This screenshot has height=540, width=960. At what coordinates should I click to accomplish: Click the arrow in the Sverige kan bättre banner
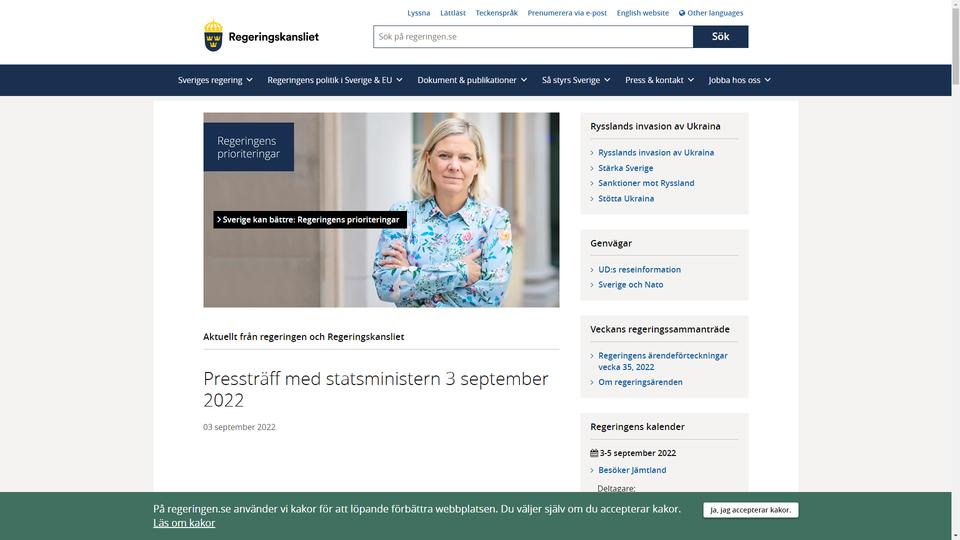pyautogui.click(x=219, y=220)
